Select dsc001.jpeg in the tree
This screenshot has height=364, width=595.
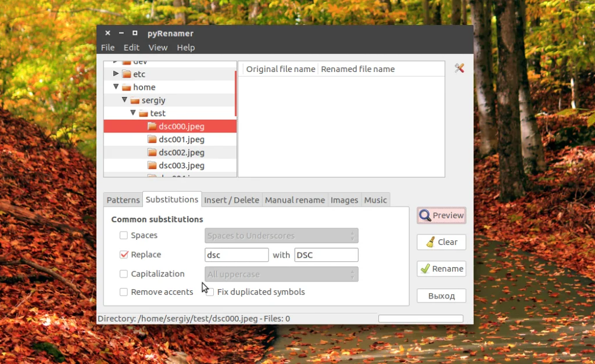170,139
